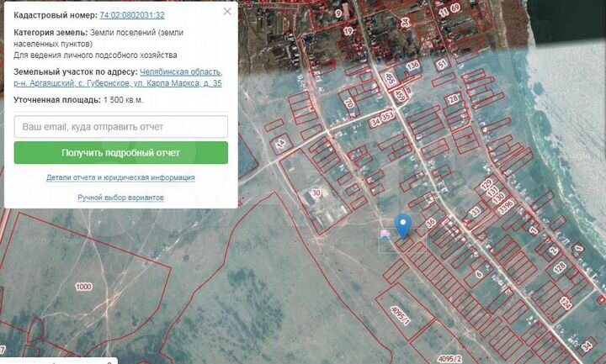Select map parcel labeled 1000
Screen dimensions: 606x364
[82, 287]
